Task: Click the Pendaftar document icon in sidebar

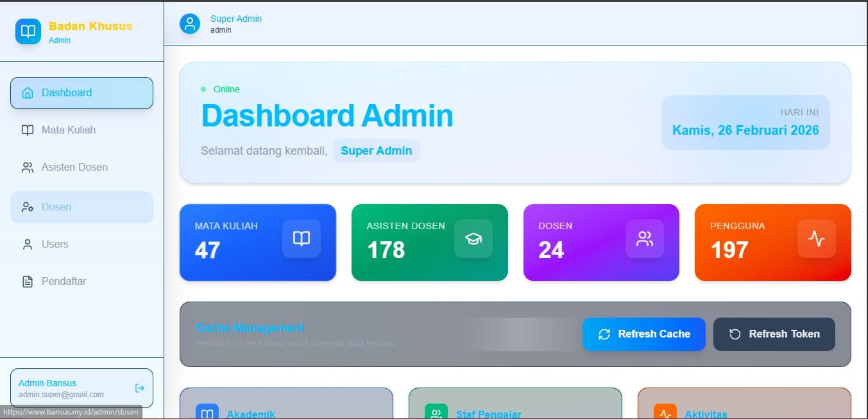Action: click(x=27, y=282)
